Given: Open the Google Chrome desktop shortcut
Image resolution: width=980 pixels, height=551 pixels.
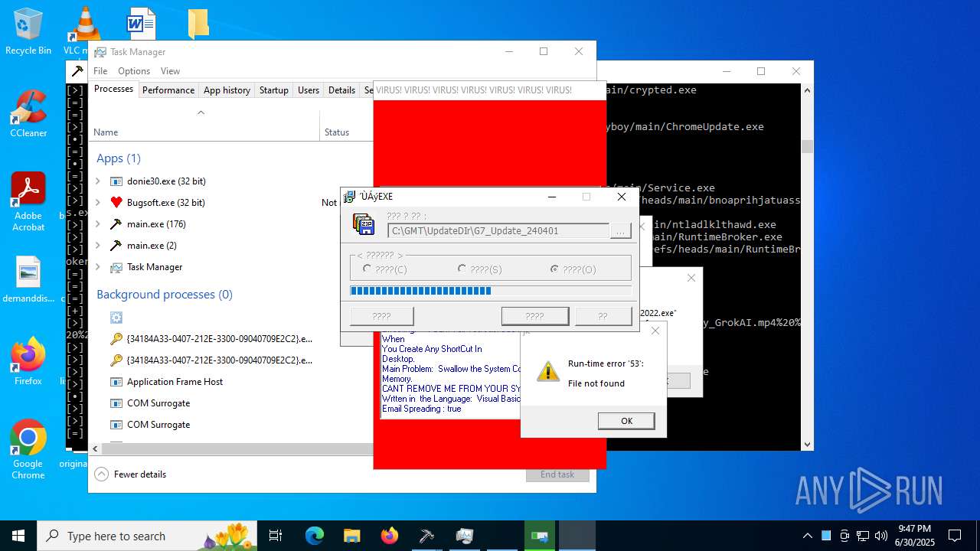Looking at the screenshot, I should point(28,449).
